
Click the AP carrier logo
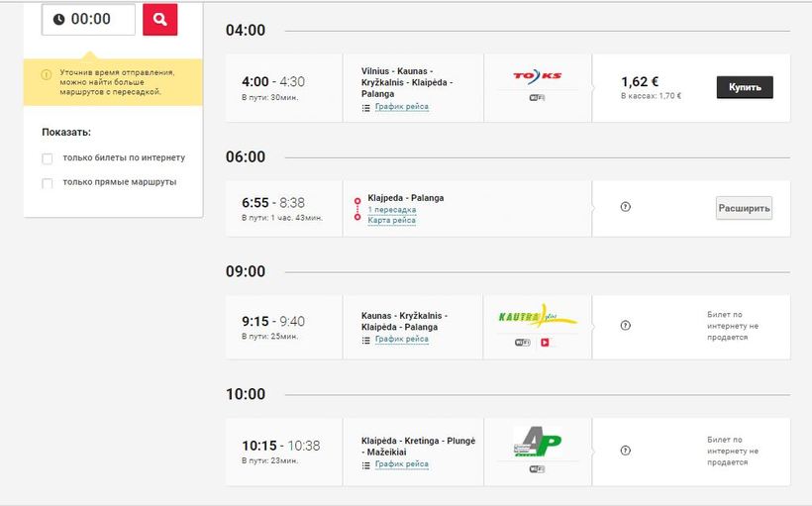537,442
